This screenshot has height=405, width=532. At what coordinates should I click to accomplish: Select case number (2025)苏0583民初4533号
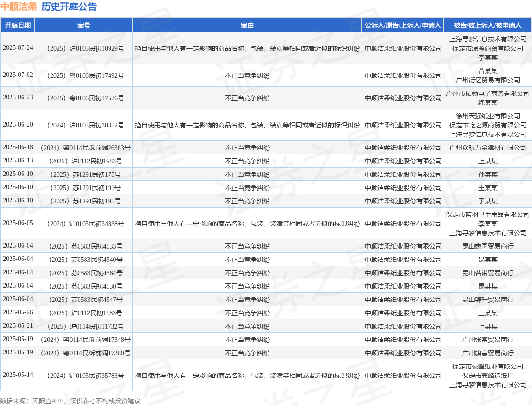[84, 246]
